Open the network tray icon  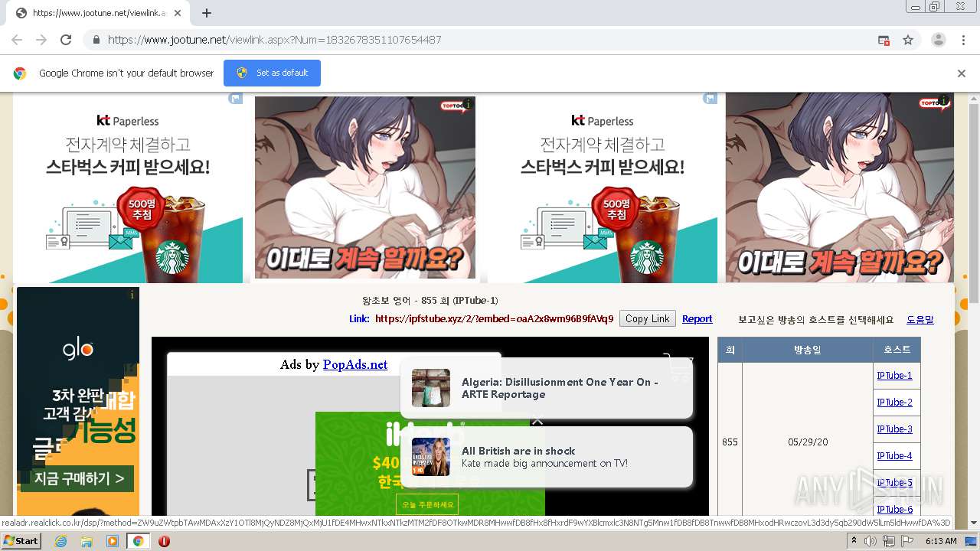[x=889, y=541]
